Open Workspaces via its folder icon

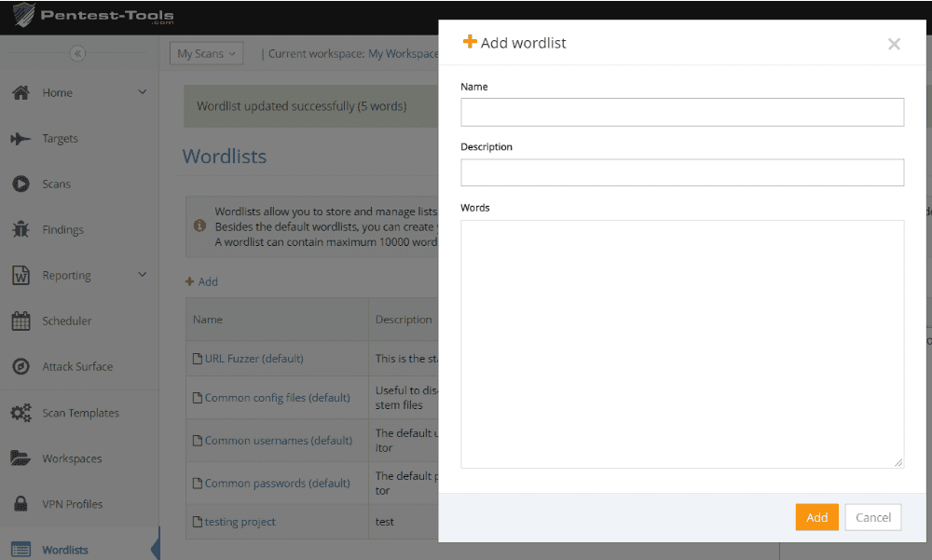[21, 458]
